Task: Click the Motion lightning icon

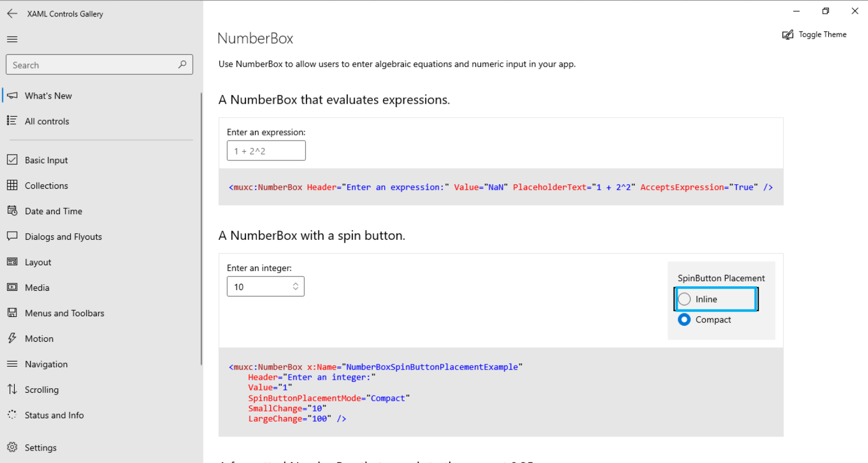Action: tap(12, 338)
